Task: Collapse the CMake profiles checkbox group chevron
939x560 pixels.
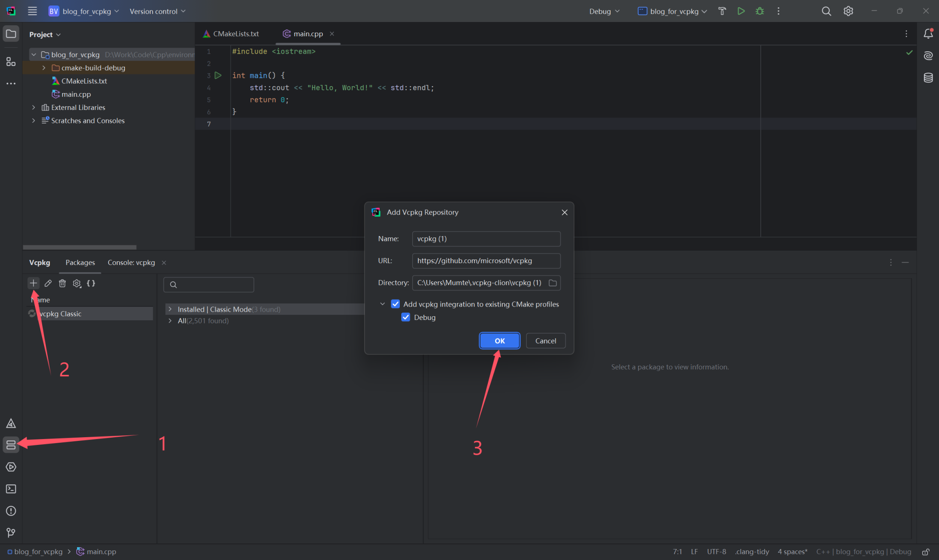Action: point(382,304)
